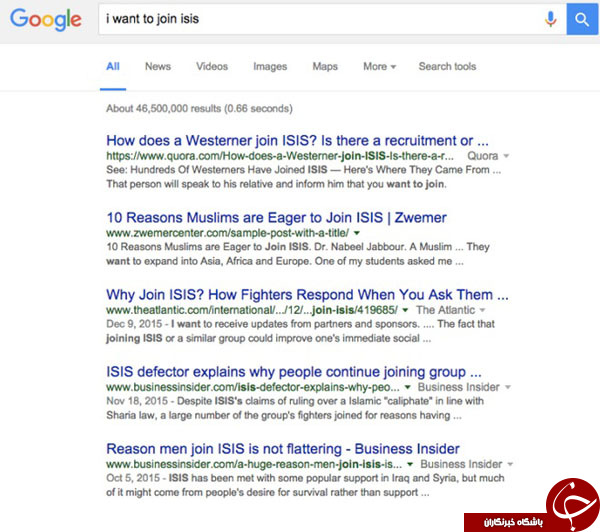The image size is (600, 532).
Task: Expand the More dropdown menu
Action: pos(380,67)
